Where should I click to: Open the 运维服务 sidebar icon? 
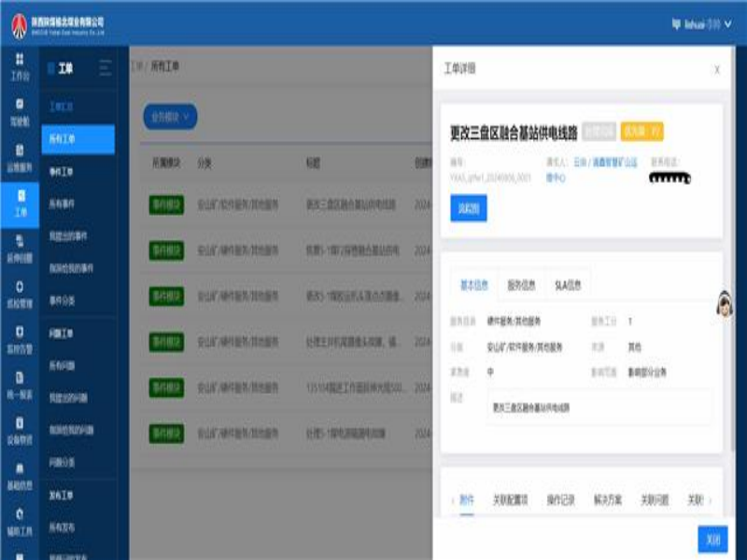[x=20, y=156]
